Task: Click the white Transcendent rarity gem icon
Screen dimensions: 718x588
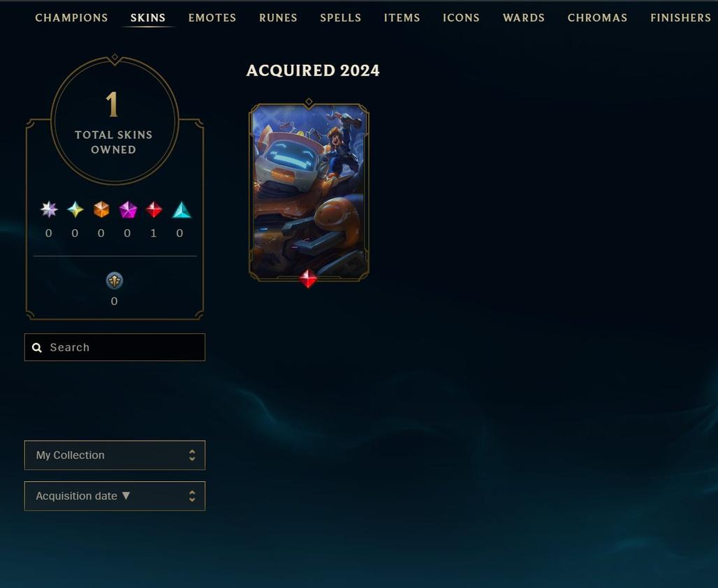Action: (x=49, y=210)
